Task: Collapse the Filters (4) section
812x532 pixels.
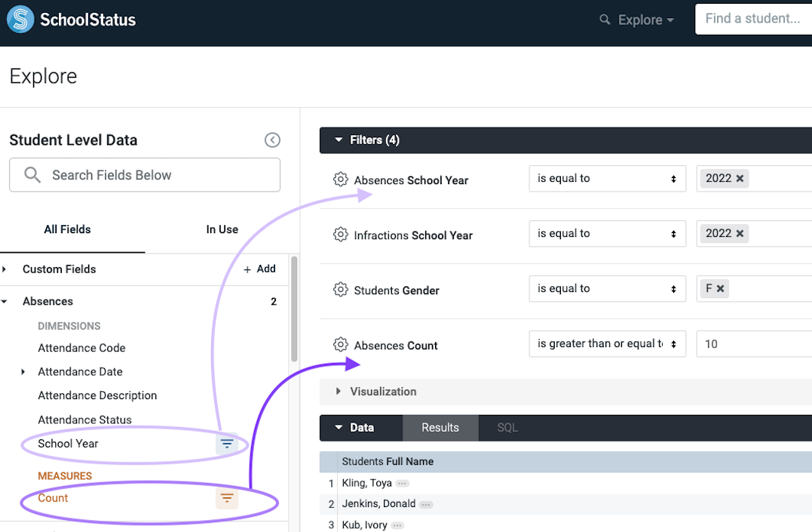Action: [339, 140]
